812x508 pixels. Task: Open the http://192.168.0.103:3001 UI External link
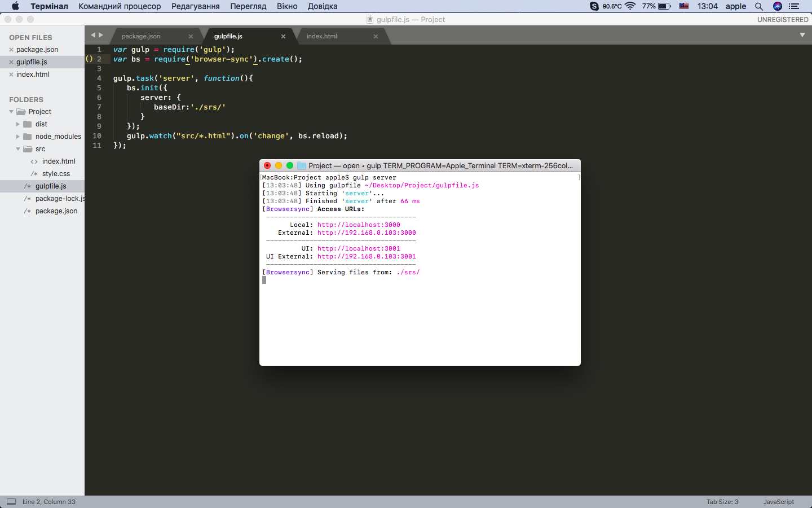(367, 256)
